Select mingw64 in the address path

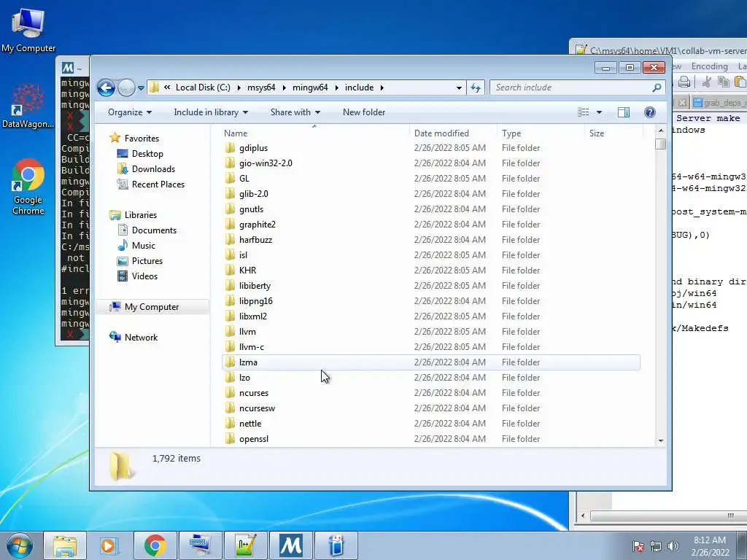click(x=310, y=87)
